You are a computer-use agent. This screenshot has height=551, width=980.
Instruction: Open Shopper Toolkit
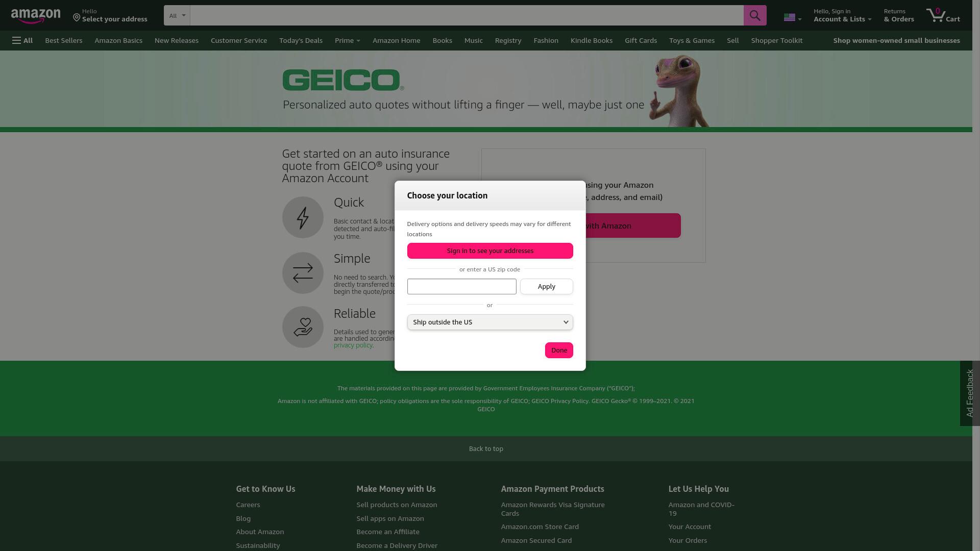click(x=776, y=40)
